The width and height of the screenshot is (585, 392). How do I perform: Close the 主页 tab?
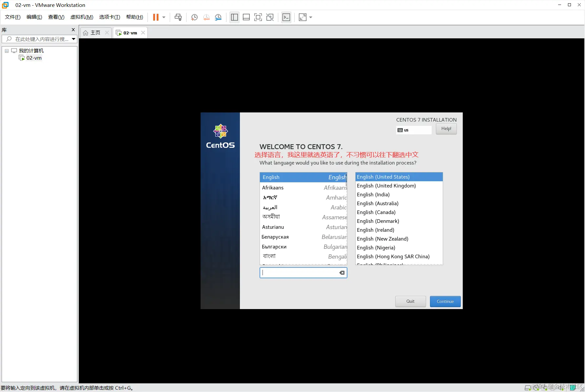coord(107,33)
